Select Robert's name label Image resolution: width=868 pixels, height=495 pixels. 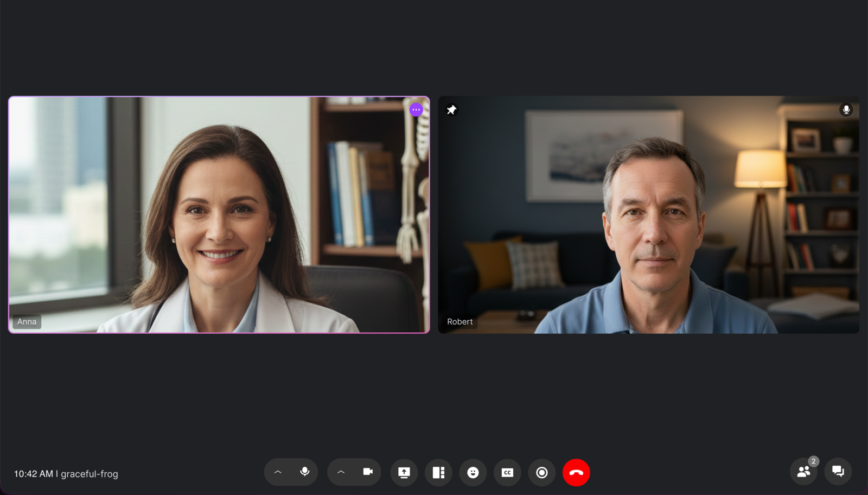[459, 321]
